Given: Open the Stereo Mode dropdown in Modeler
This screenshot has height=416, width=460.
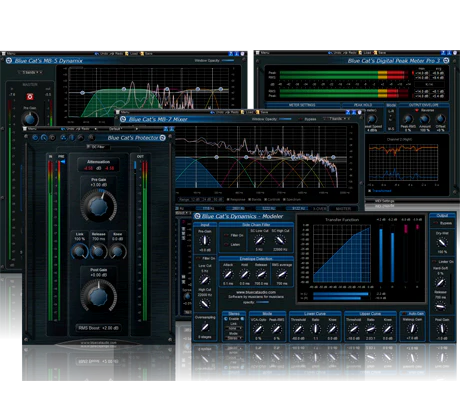Looking at the screenshot, I should tap(234, 338).
